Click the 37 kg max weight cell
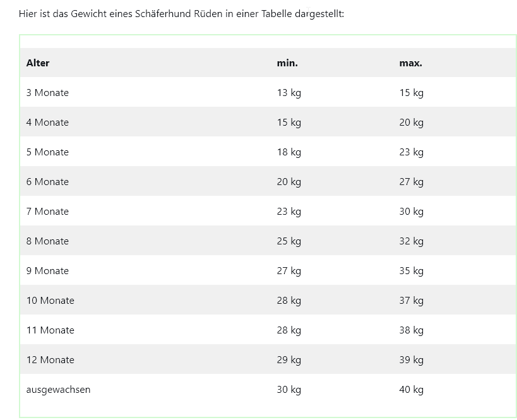Image resolution: width=517 pixels, height=420 pixels. click(x=411, y=301)
